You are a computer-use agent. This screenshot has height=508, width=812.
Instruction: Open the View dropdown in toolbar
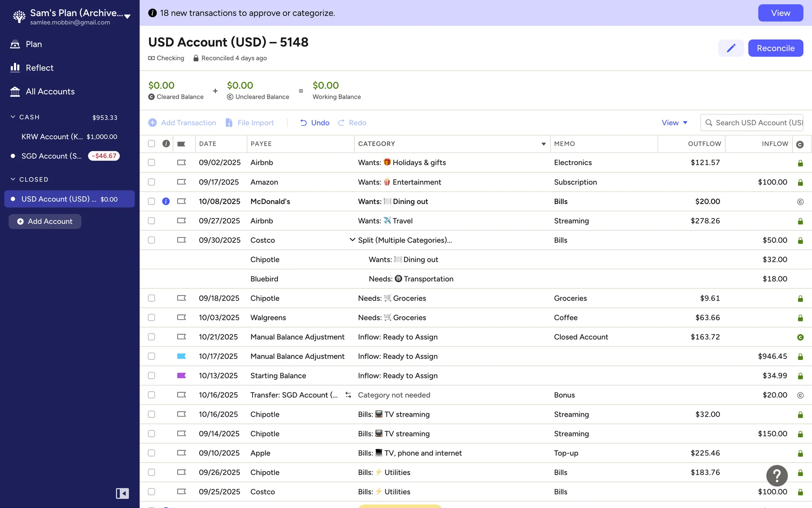click(675, 123)
